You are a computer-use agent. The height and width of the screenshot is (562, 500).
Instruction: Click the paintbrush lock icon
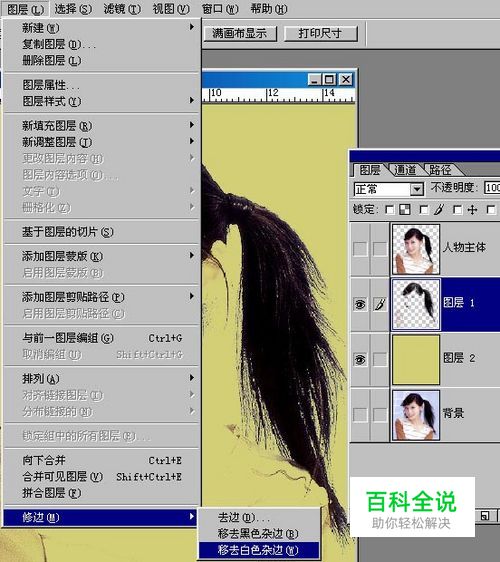439,209
